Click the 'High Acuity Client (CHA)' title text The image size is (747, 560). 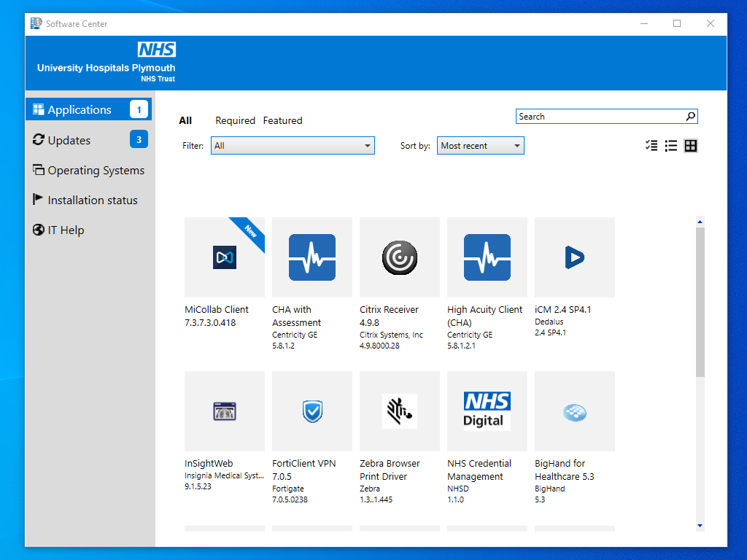[x=485, y=316]
